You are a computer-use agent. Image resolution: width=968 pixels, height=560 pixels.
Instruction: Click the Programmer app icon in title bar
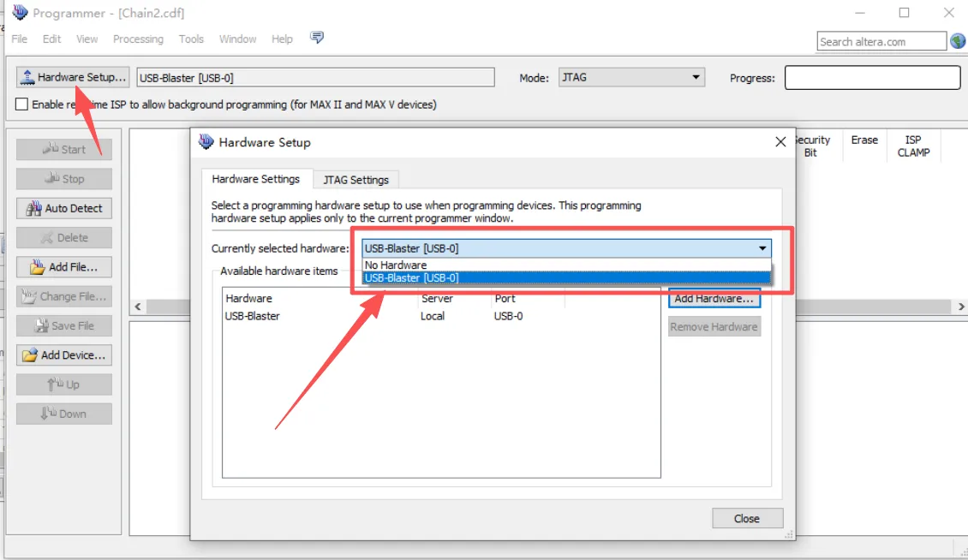point(20,12)
